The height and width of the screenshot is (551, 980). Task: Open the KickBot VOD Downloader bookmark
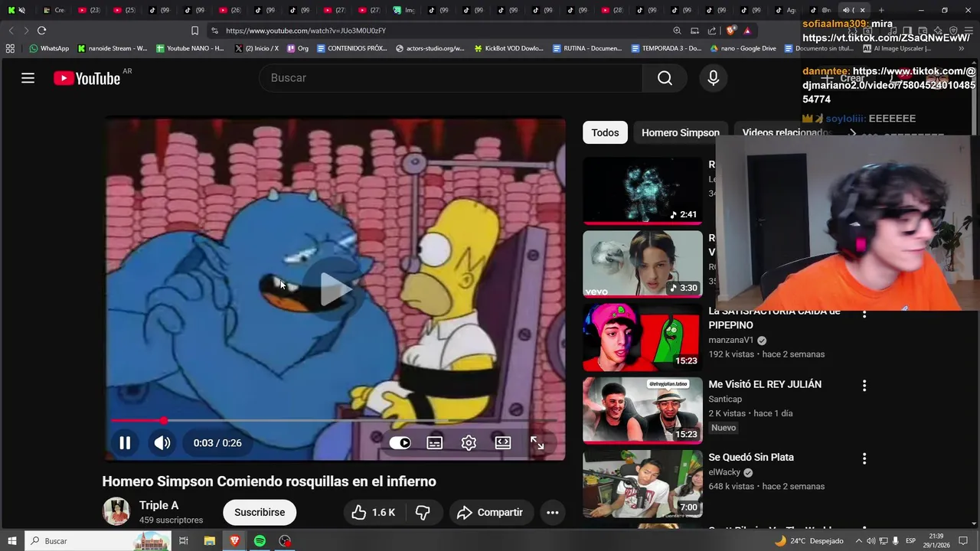[508, 48]
